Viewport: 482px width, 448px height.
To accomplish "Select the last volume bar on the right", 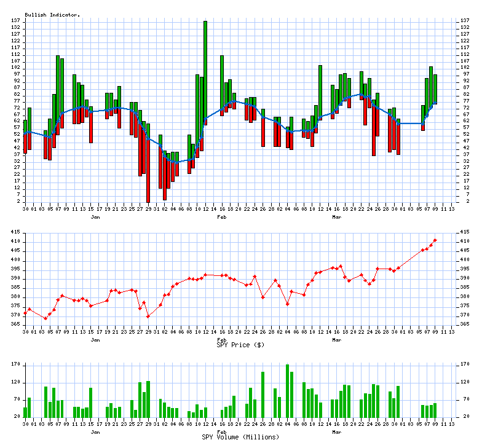I will pyautogui.click(x=435, y=411).
